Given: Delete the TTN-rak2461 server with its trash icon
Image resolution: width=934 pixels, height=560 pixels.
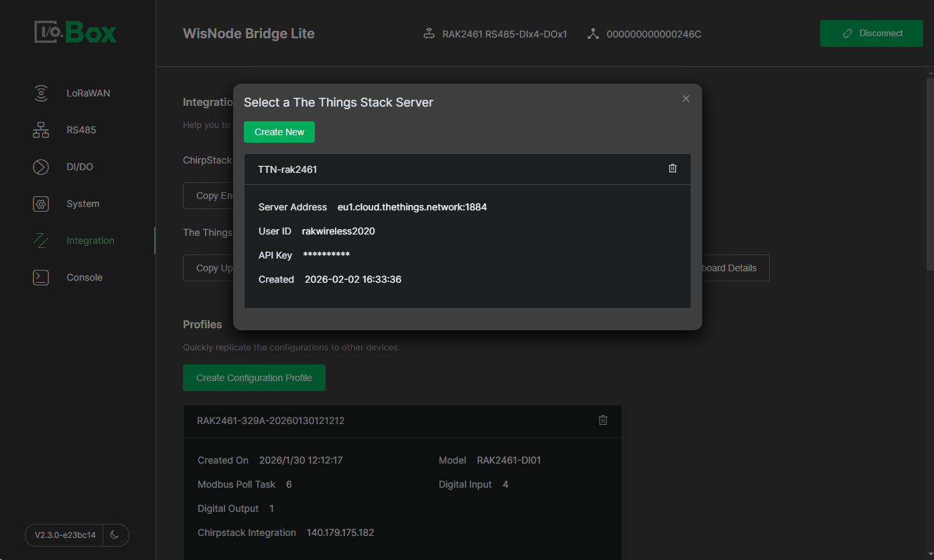Looking at the screenshot, I should pos(673,168).
